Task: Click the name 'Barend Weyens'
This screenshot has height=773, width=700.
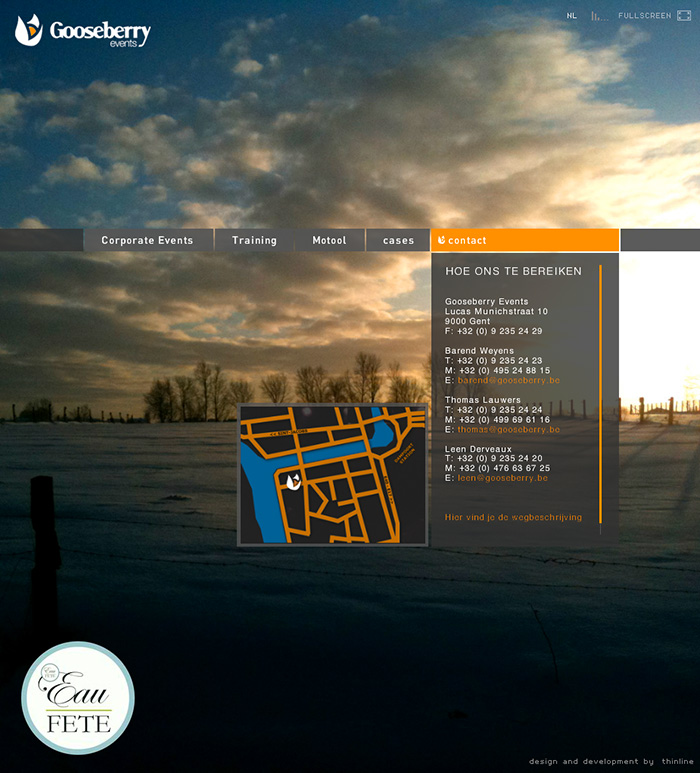Action: (479, 351)
